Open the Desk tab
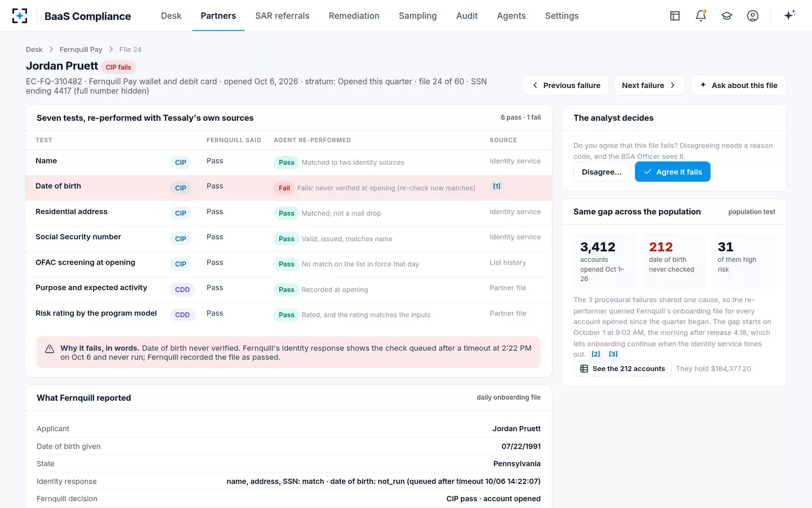 (171, 16)
